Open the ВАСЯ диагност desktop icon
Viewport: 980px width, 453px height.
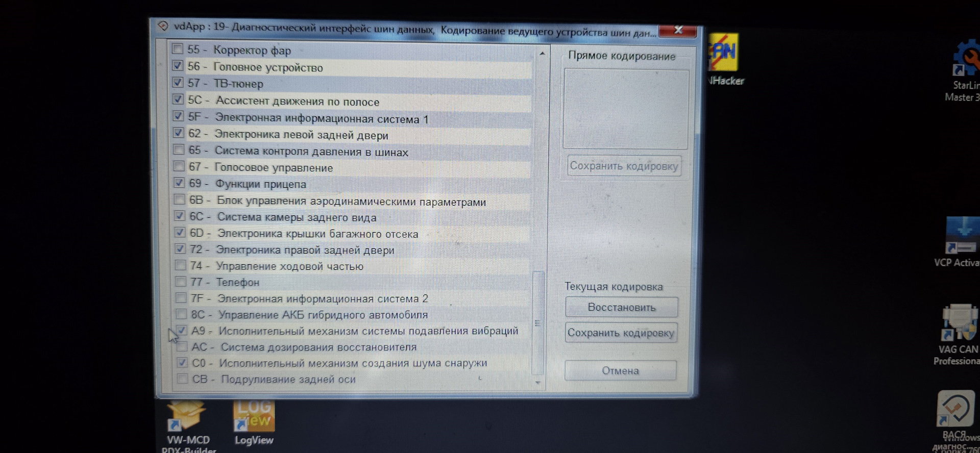tap(955, 421)
